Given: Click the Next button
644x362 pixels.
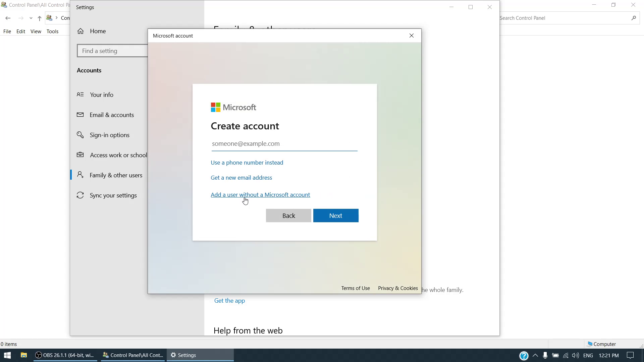Looking at the screenshot, I should 336,216.
